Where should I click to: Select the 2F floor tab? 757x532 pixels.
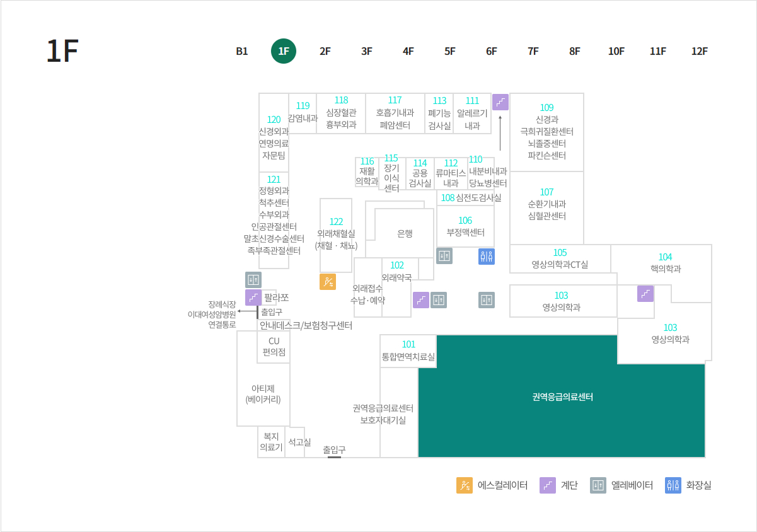click(325, 52)
